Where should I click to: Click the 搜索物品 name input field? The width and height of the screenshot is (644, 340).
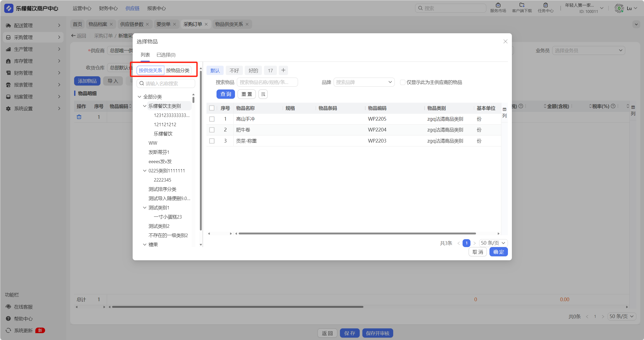point(267,82)
